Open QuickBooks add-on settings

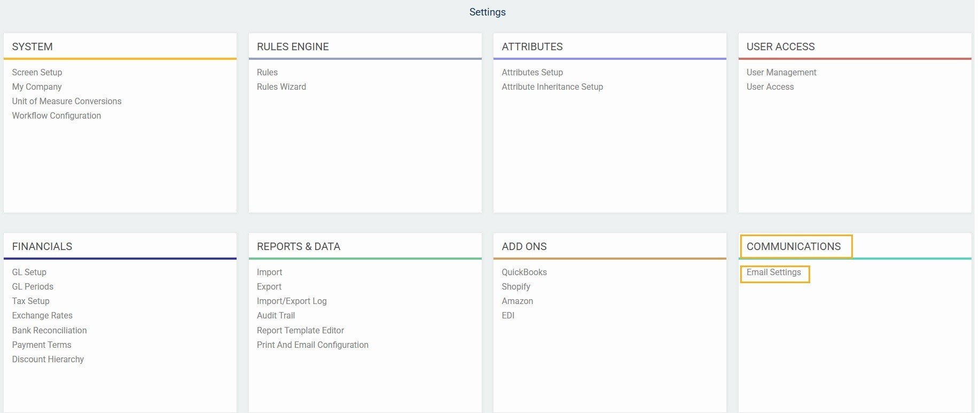point(524,272)
